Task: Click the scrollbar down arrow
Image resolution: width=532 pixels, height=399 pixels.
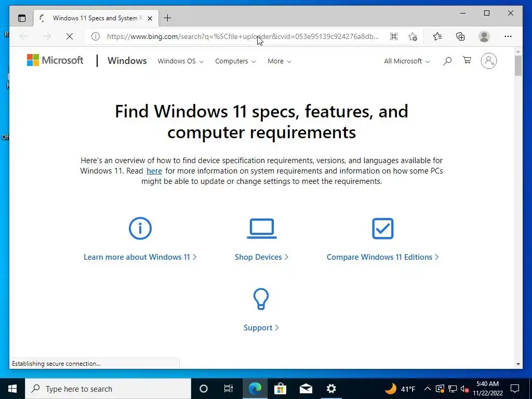Action: [x=518, y=364]
